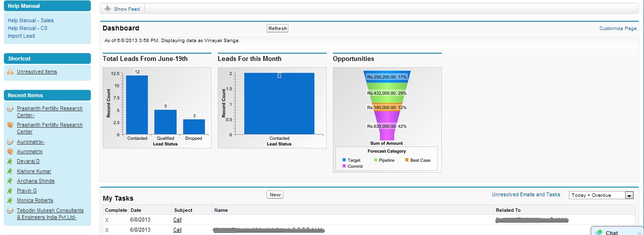Click the Rs.630,000.00: 42% funnel segment
The height and width of the screenshot is (235, 644).
click(387, 126)
